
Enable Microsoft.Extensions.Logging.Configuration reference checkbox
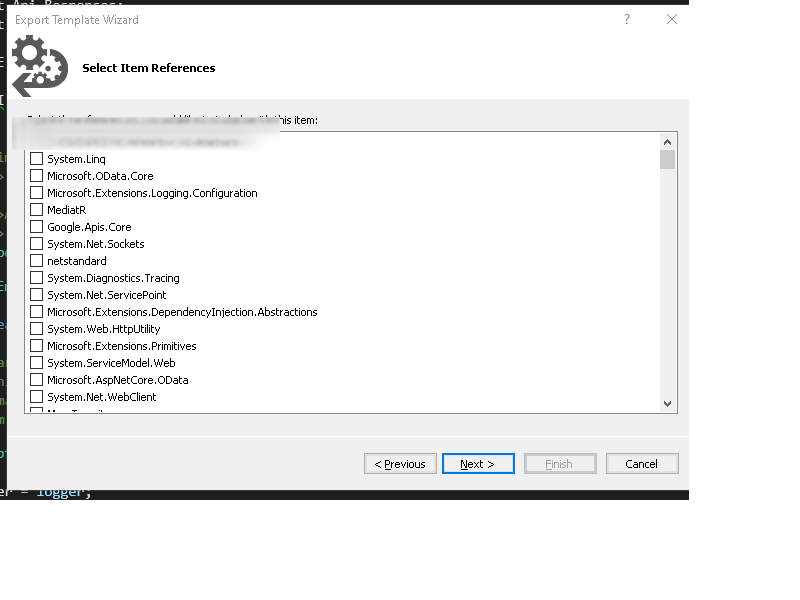[x=36, y=193]
